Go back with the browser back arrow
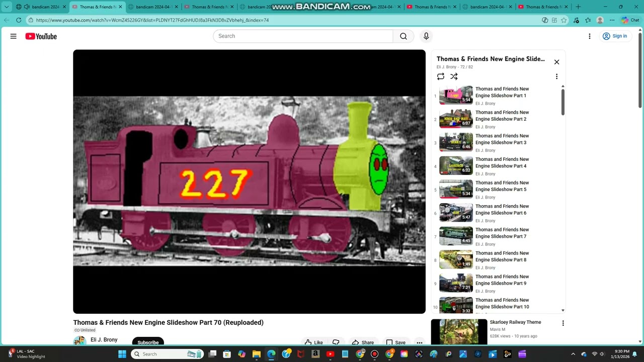 [7, 20]
